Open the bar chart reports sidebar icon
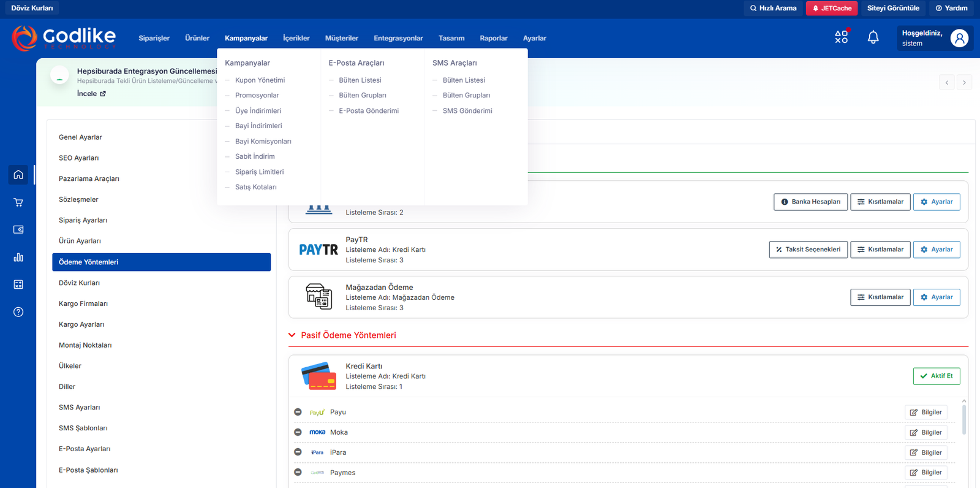 (18, 257)
